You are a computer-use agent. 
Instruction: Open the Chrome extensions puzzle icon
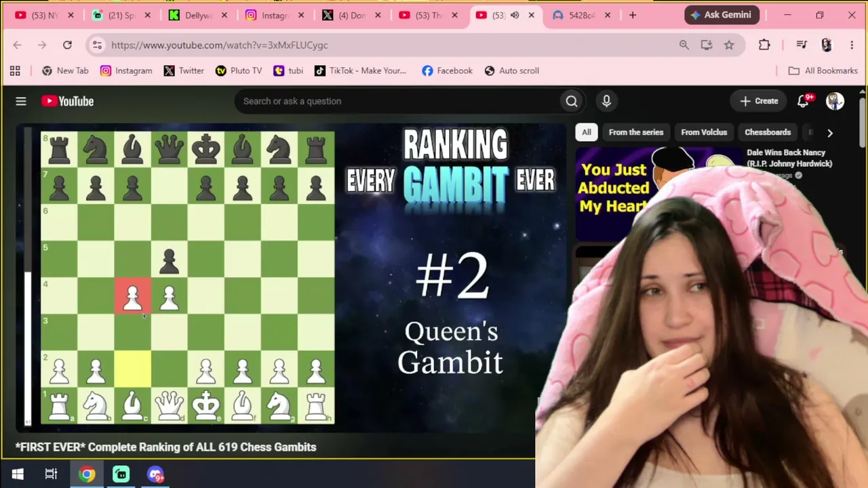[764, 45]
